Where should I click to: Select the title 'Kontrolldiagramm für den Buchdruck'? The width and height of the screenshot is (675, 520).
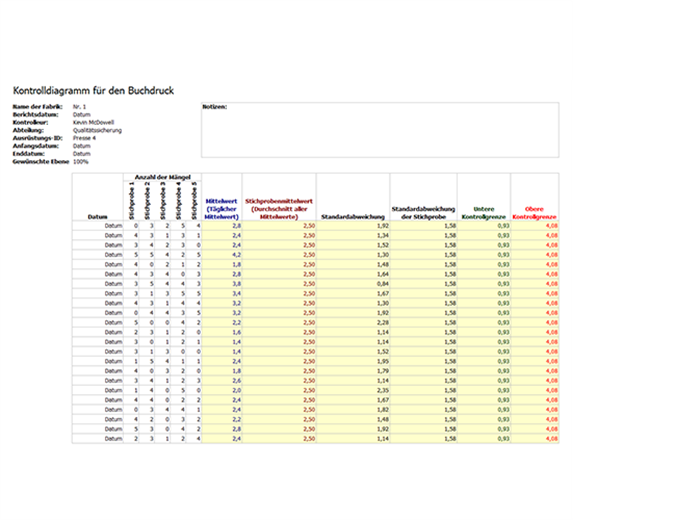(x=93, y=90)
